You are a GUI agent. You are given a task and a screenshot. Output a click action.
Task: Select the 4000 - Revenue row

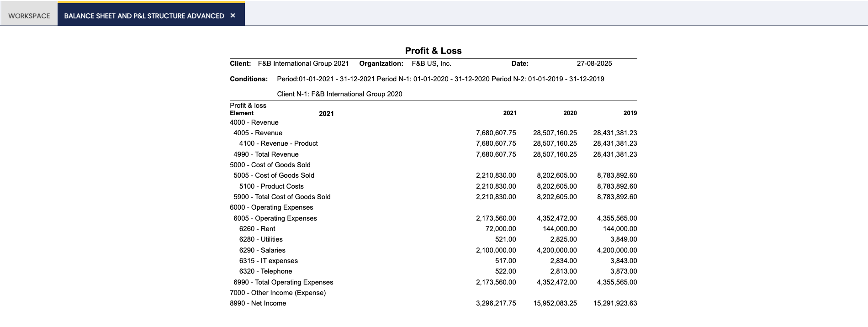(254, 122)
